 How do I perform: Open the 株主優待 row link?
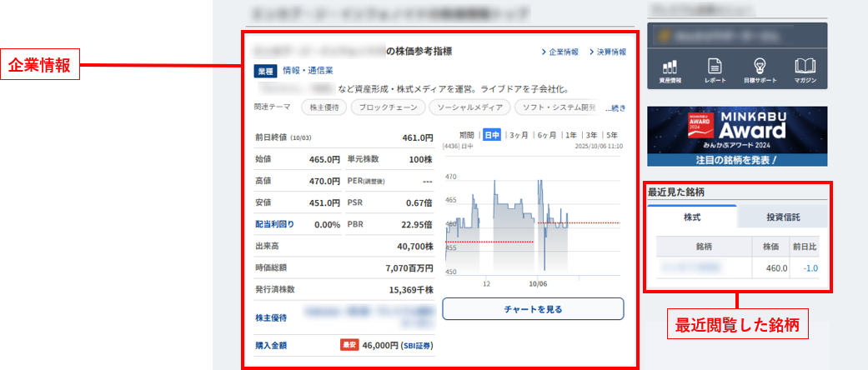[x=270, y=318]
